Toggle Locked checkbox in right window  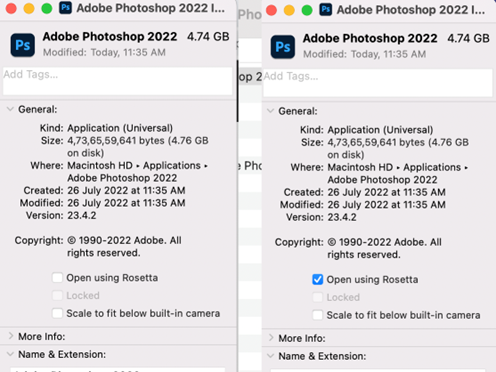[318, 297]
